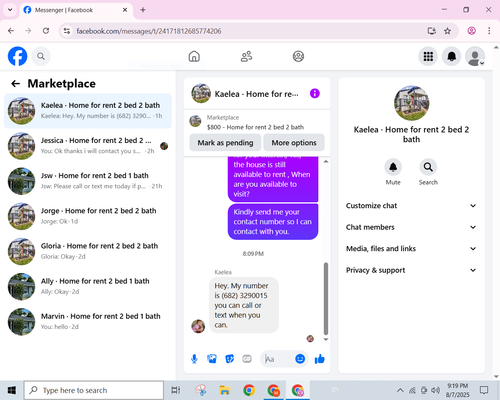Open Chrome profile icon
The width and height of the screenshot is (500, 400).
click(471, 31)
